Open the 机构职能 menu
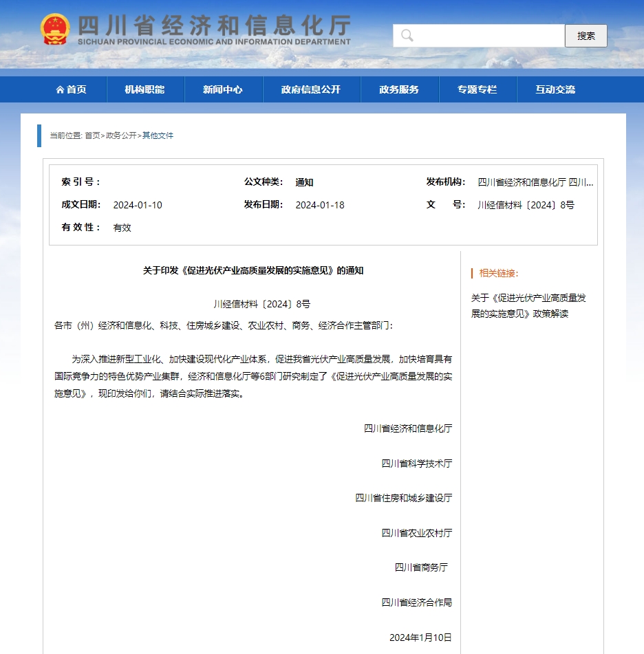The height and width of the screenshot is (654, 644). point(144,89)
